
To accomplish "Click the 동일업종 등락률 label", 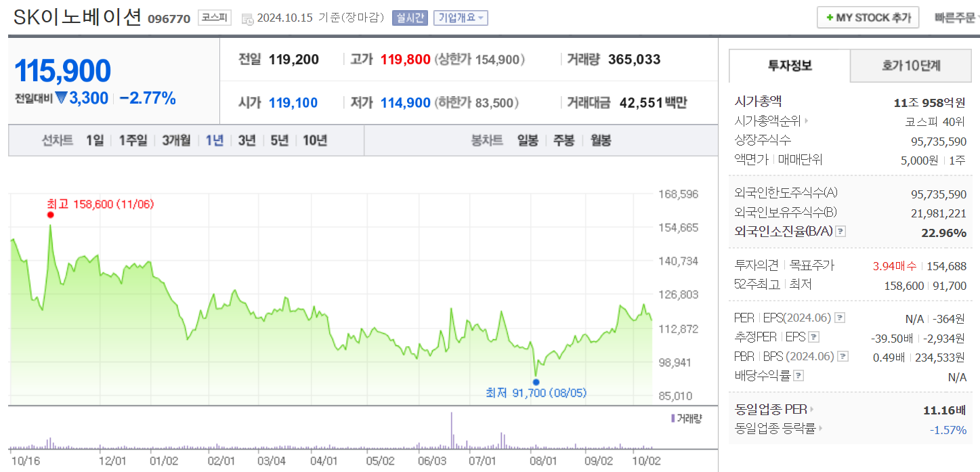I will (x=775, y=429).
